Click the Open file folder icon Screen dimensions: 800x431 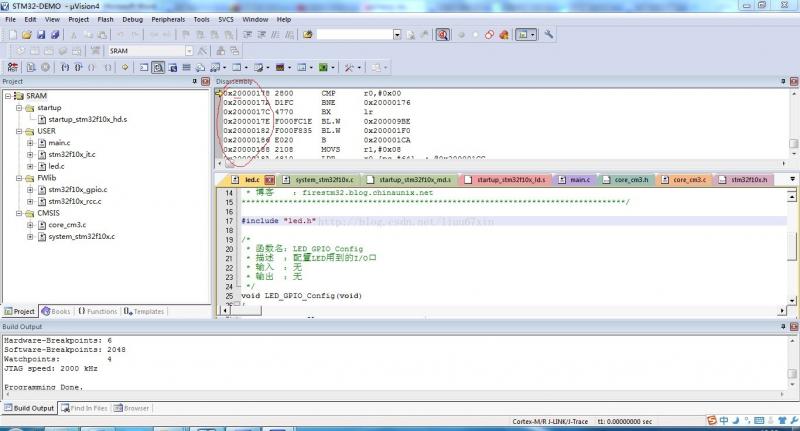[x=27, y=34]
